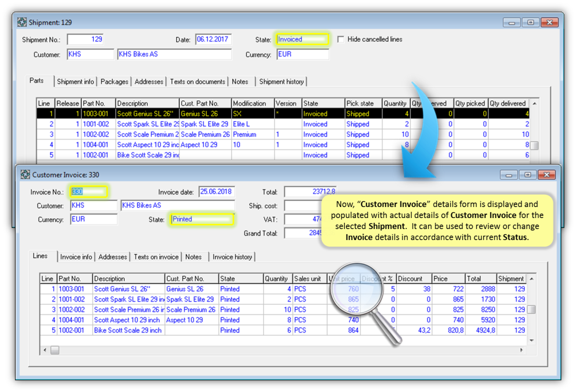Click the Qty delivered column header

pyautogui.click(x=508, y=103)
